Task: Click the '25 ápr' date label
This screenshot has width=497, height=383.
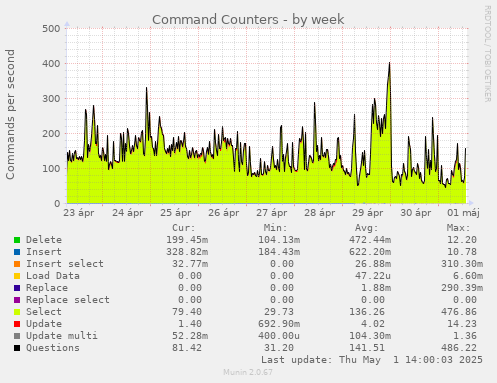Action: [x=176, y=213]
